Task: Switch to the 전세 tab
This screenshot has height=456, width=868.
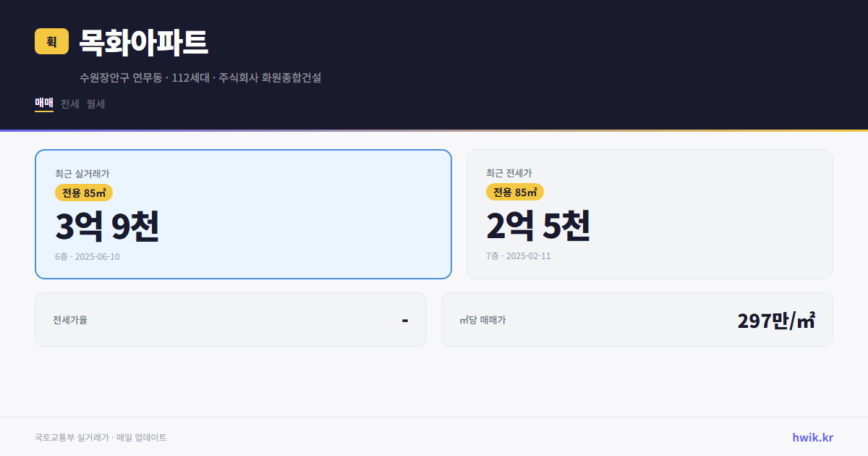Action: (68, 104)
